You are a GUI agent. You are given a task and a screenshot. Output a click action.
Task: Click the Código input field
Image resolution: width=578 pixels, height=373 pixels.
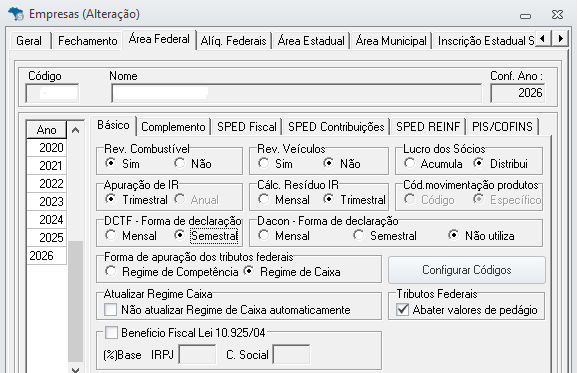point(52,93)
